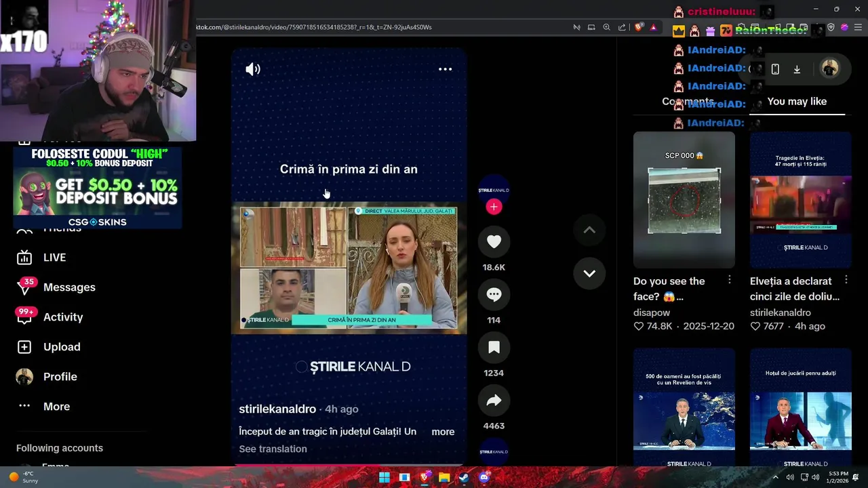Go to next video with down chevron
The width and height of the screenshot is (868, 488).
click(589, 273)
